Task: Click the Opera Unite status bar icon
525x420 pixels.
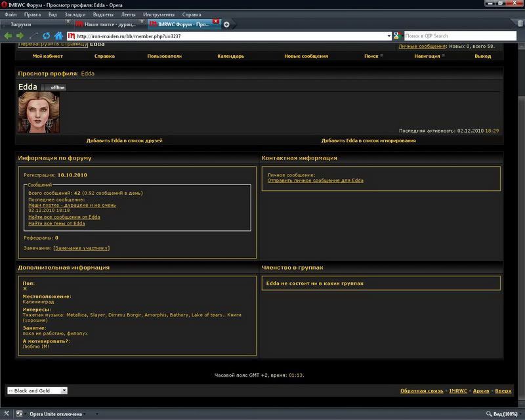Action: [20, 413]
